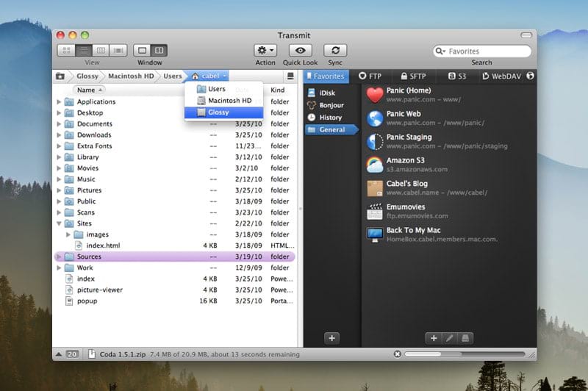Choose Macintosh HD from the path popup

pos(223,101)
